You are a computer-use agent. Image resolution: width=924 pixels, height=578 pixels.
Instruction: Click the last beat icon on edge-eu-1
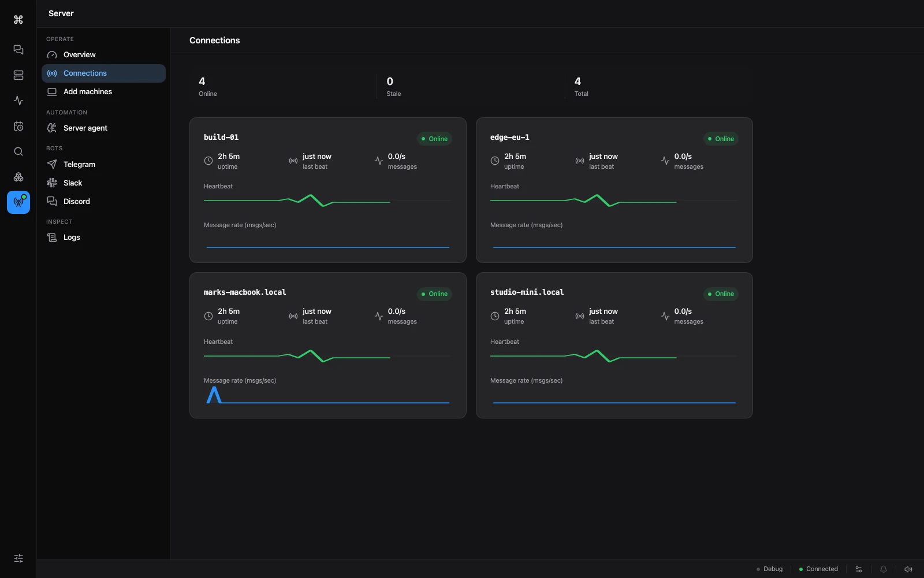[x=580, y=161]
